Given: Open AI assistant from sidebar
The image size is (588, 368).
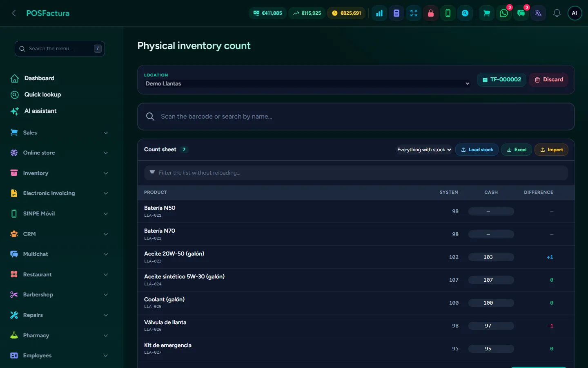Looking at the screenshot, I should point(40,111).
